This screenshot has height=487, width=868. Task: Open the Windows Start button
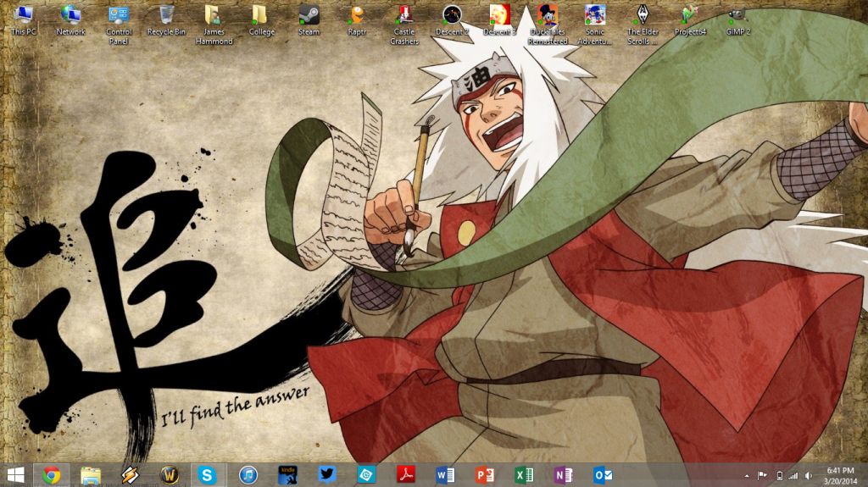[x=15, y=475]
